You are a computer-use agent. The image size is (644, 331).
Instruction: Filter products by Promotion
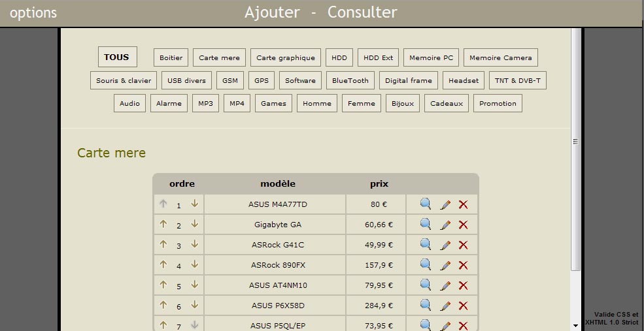[498, 103]
